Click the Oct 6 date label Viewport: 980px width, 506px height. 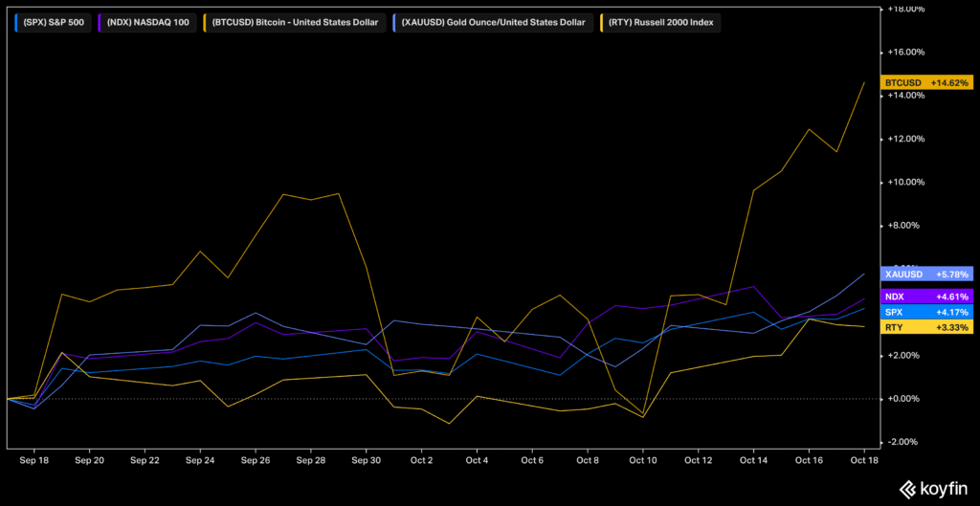pyautogui.click(x=532, y=458)
